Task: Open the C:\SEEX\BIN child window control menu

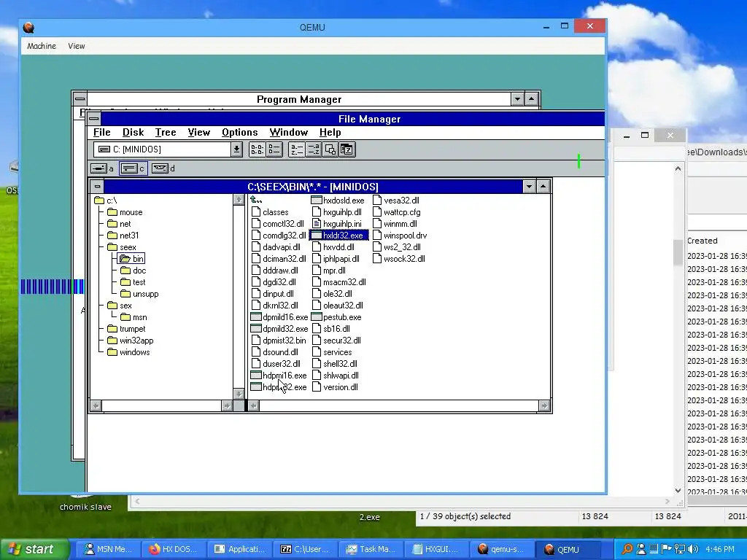Action: point(97,187)
